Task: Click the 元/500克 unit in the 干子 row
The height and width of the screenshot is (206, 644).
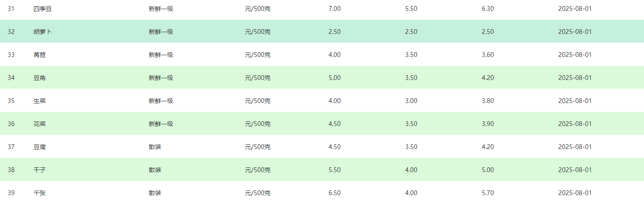Action: [x=258, y=170]
